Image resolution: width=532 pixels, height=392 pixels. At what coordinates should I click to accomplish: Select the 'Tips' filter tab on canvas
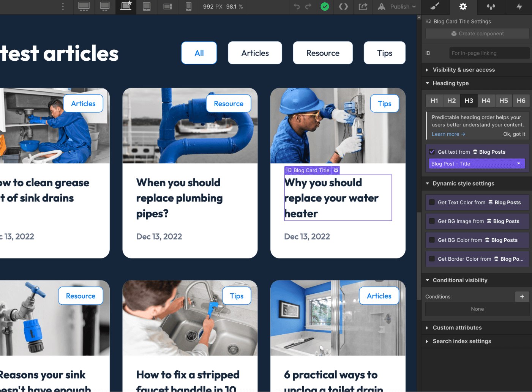(x=384, y=53)
